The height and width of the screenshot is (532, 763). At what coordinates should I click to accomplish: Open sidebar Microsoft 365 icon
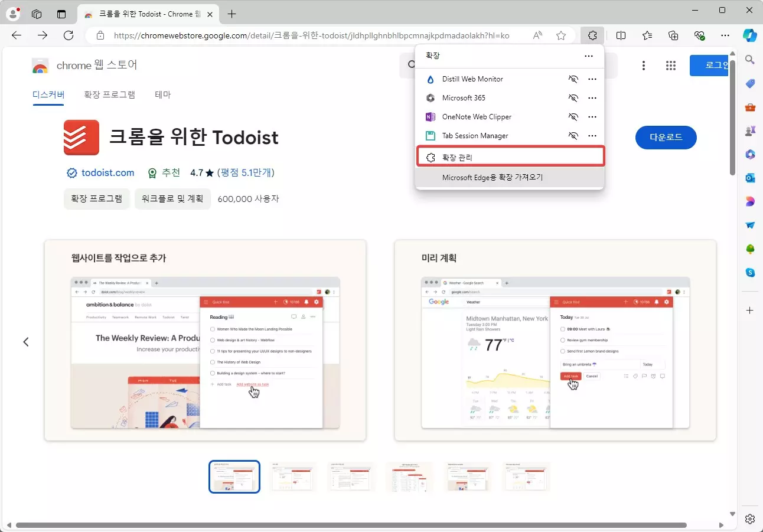click(750, 154)
